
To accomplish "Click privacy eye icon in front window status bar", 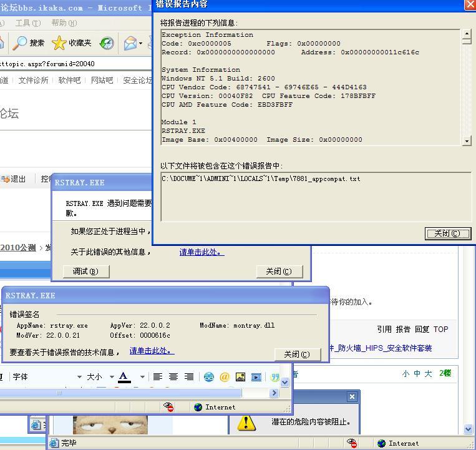I will (168, 407).
